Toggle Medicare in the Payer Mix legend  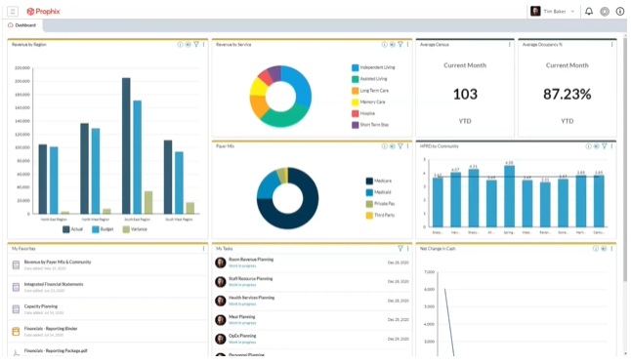pos(379,181)
